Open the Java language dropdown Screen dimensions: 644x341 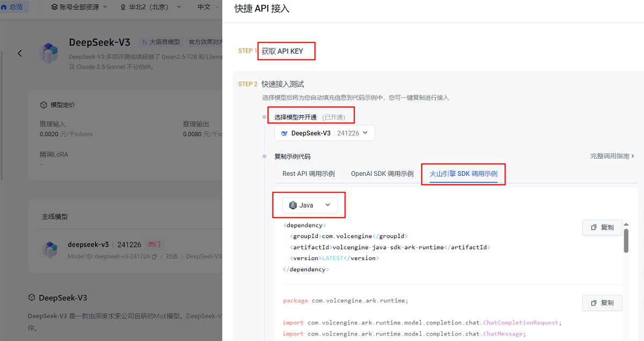pyautogui.click(x=310, y=205)
